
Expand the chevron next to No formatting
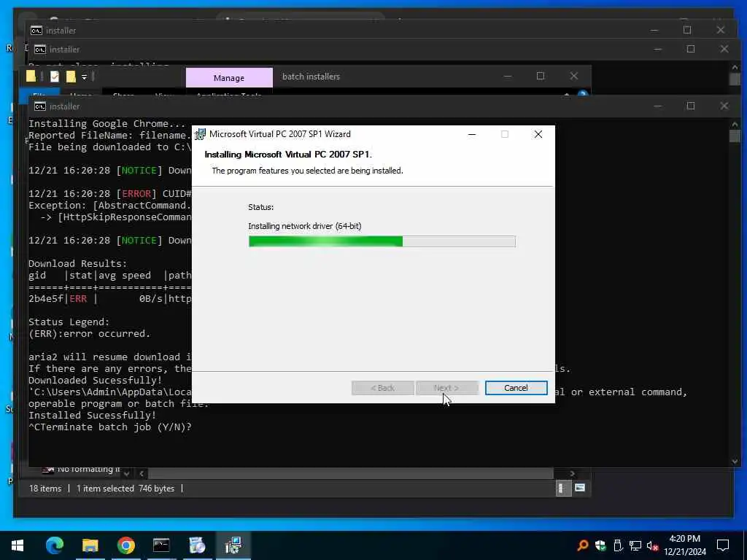tap(126, 473)
